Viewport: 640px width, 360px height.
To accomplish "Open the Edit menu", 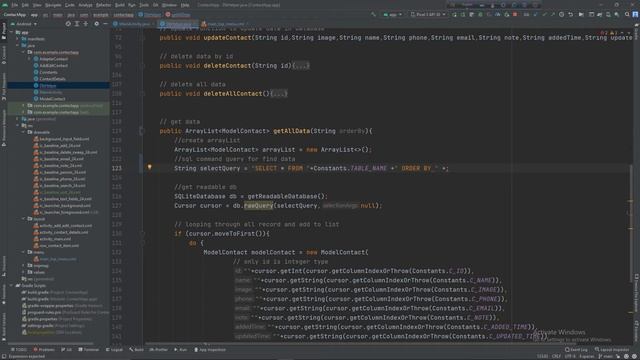I will coord(25,5).
